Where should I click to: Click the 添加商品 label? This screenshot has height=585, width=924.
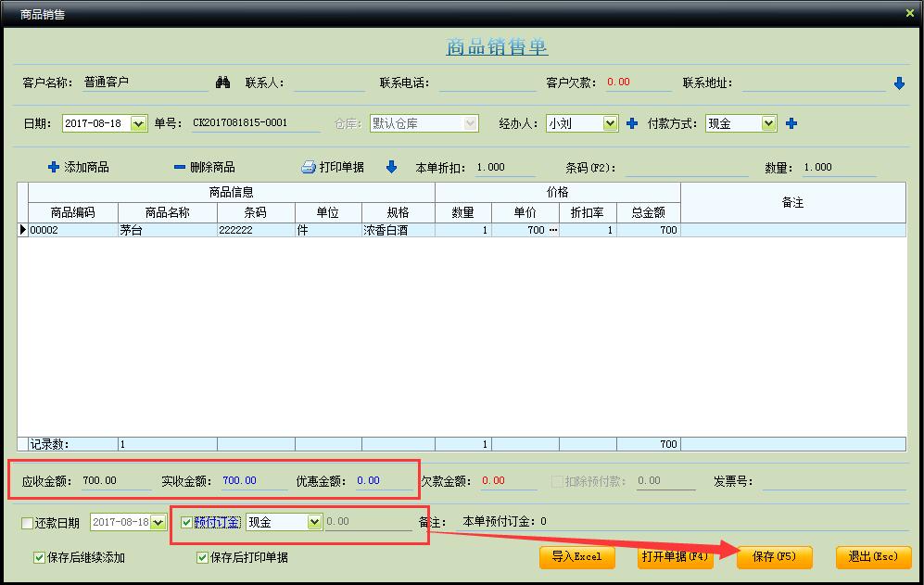pyautogui.click(x=86, y=168)
